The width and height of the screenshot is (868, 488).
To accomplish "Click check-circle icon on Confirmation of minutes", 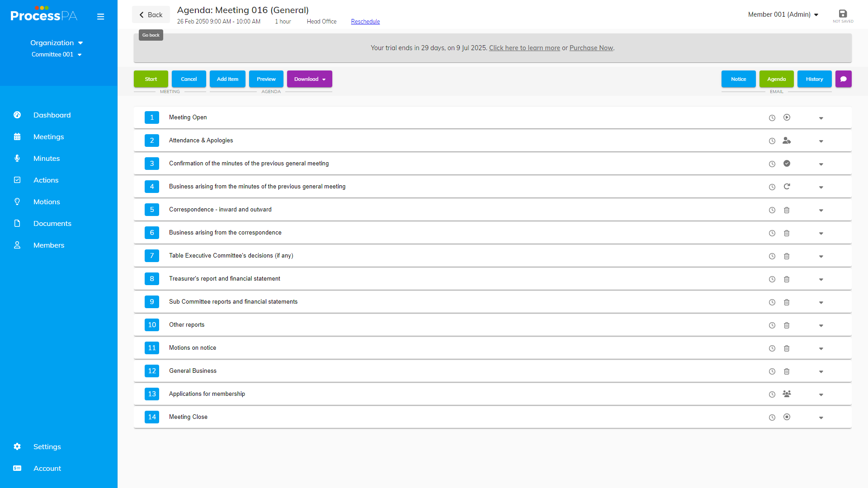I will click(787, 164).
